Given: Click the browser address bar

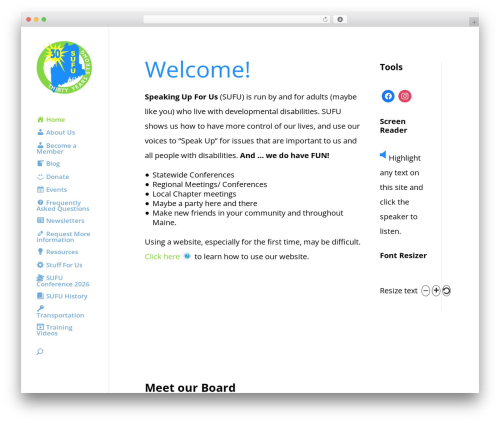Looking at the screenshot, I should click(237, 19).
